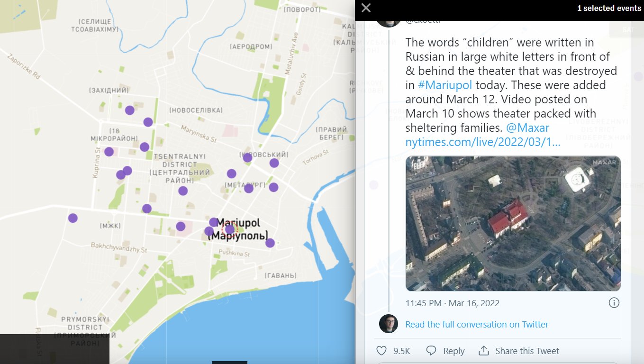The width and height of the screenshot is (644, 364).
Task: Click the Bakhchyvandzhy St label
Action: (118, 247)
